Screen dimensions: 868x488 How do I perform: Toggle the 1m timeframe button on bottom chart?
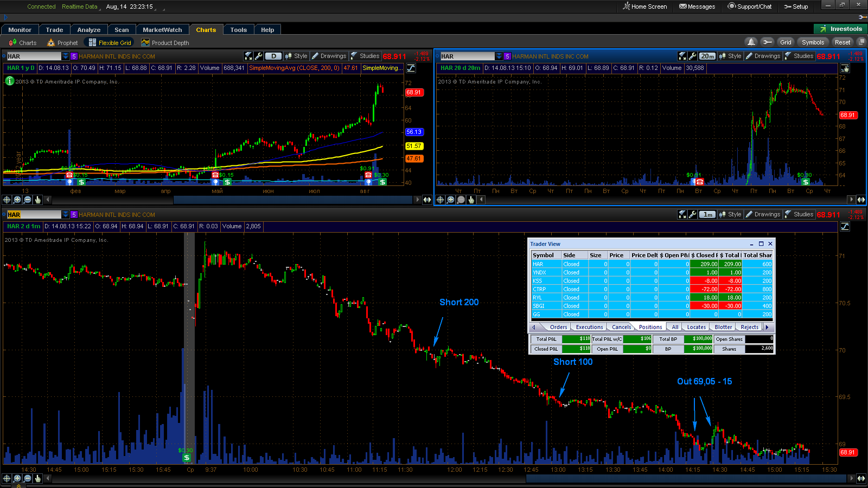(707, 214)
